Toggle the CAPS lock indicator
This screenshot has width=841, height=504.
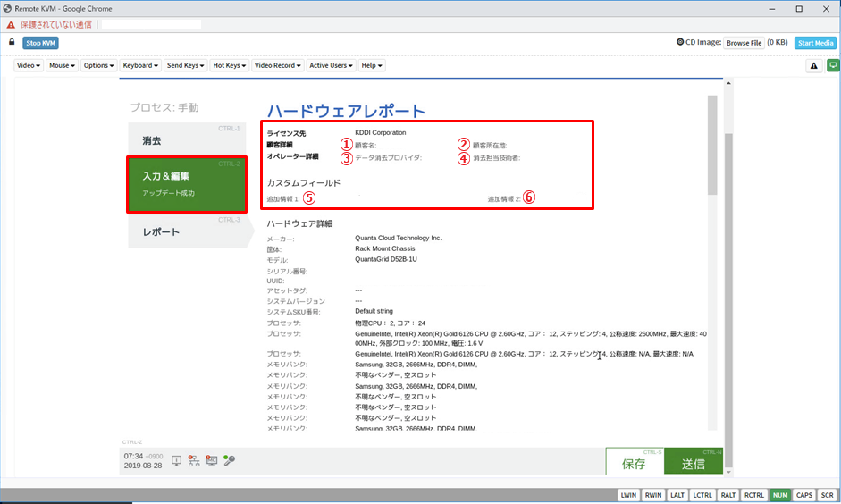pos(804,494)
